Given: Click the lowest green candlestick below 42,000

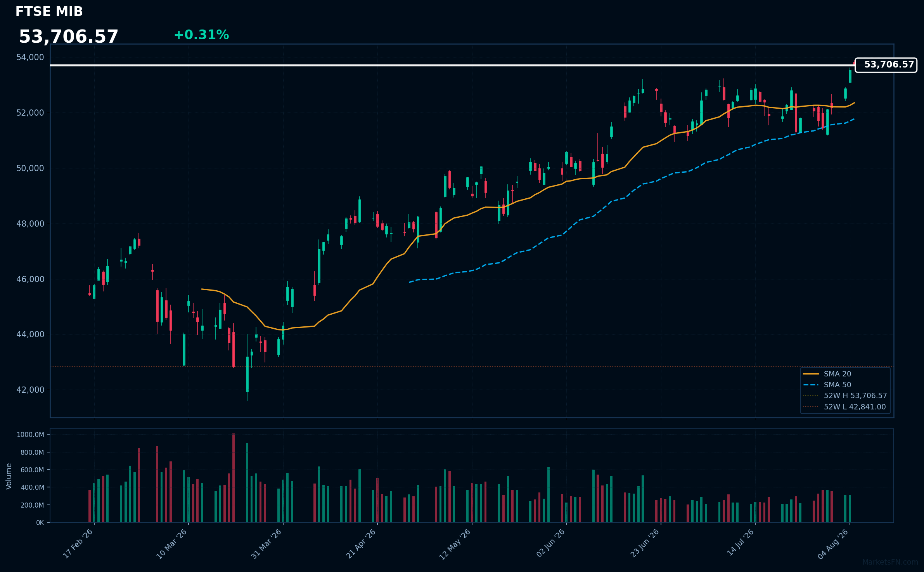Looking at the screenshot, I should point(247,374).
